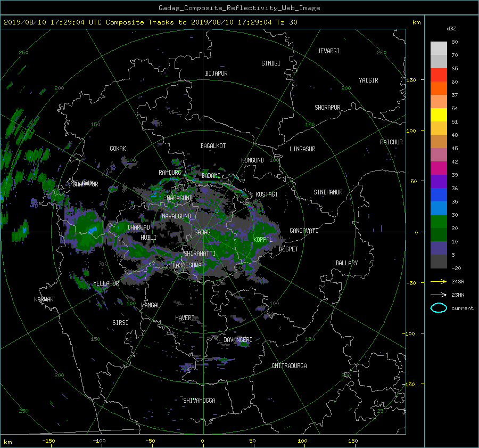This screenshot has width=479, height=448.
Task: Click the HAVERI city label
Action: 185,318
